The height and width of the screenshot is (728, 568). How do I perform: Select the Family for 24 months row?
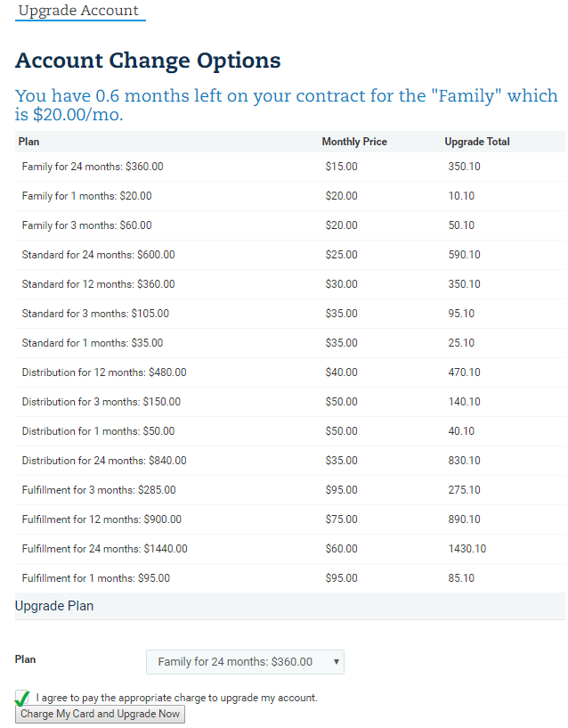(93, 167)
